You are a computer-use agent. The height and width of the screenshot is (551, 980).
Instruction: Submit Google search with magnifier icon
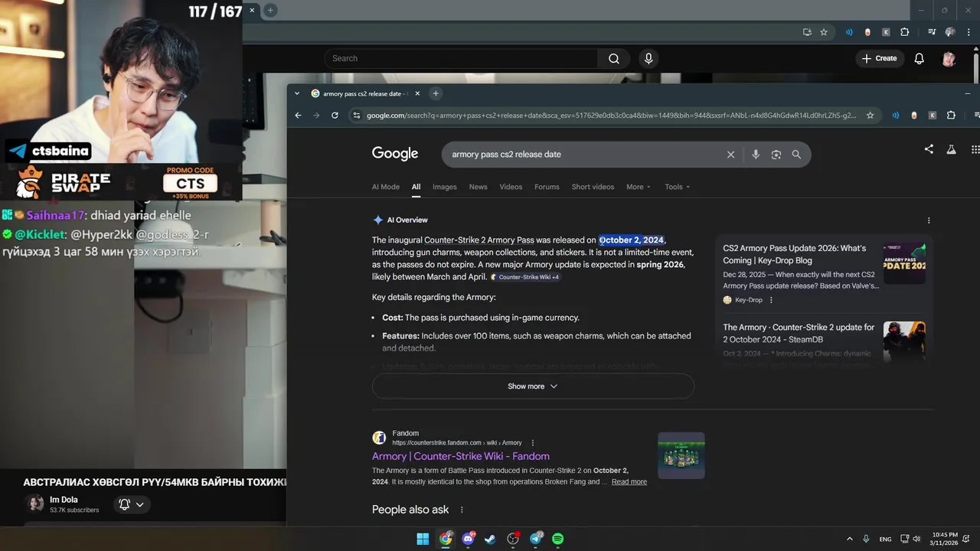pyautogui.click(x=796, y=155)
